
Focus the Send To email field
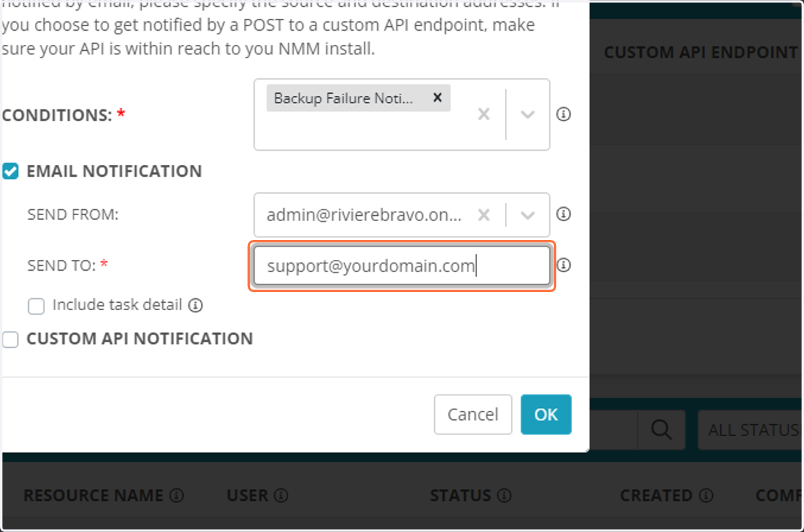(x=402, y=266)
